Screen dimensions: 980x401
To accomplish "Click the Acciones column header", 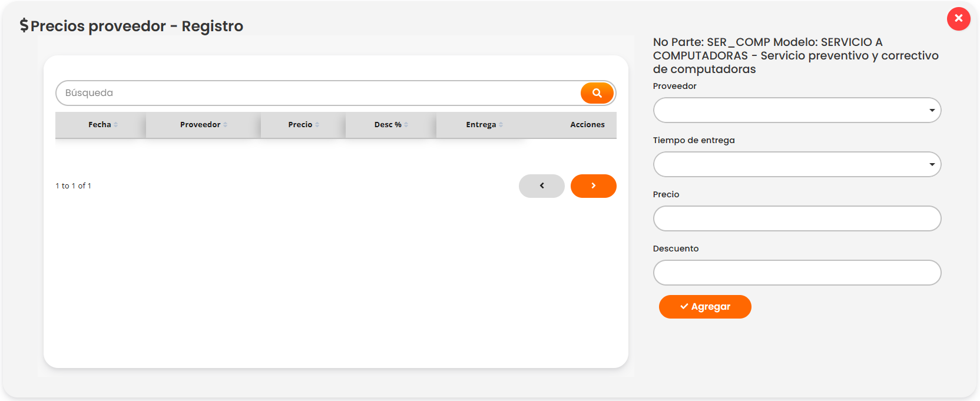I will (x=587, y=125).
